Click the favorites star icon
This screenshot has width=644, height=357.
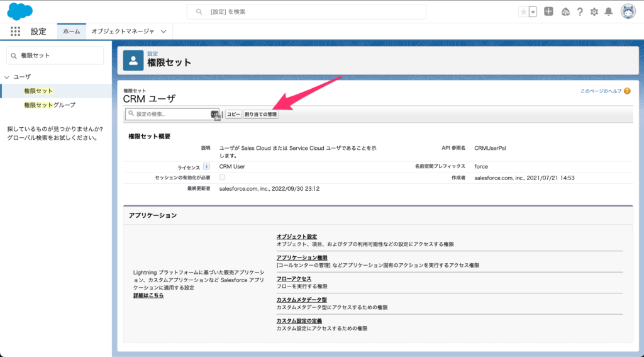(x=523, y=12)
